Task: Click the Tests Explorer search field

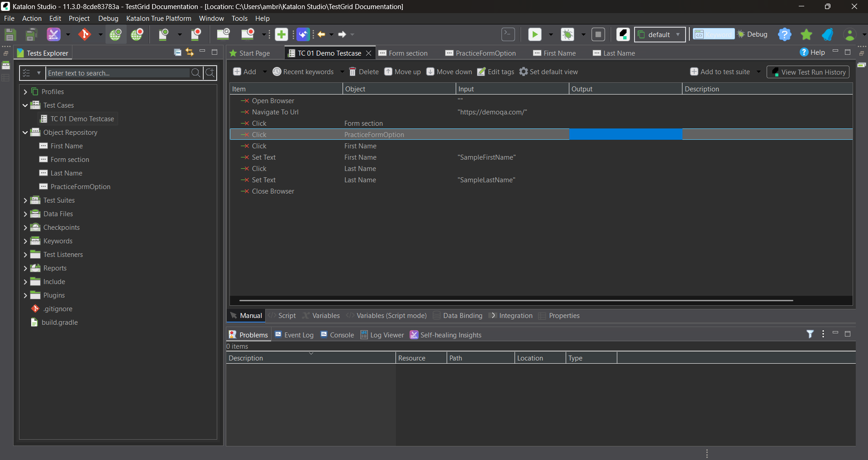Action: click(x=118, y=73)
